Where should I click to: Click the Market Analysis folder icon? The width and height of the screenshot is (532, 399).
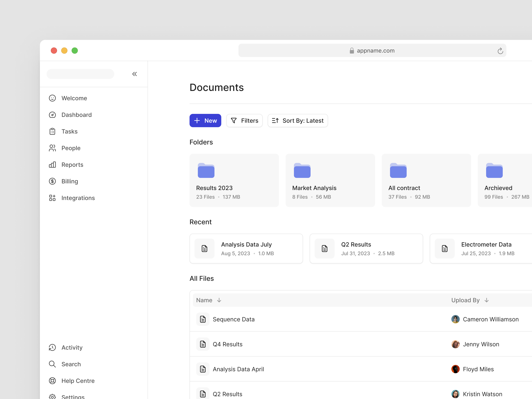tap(302, 170)
